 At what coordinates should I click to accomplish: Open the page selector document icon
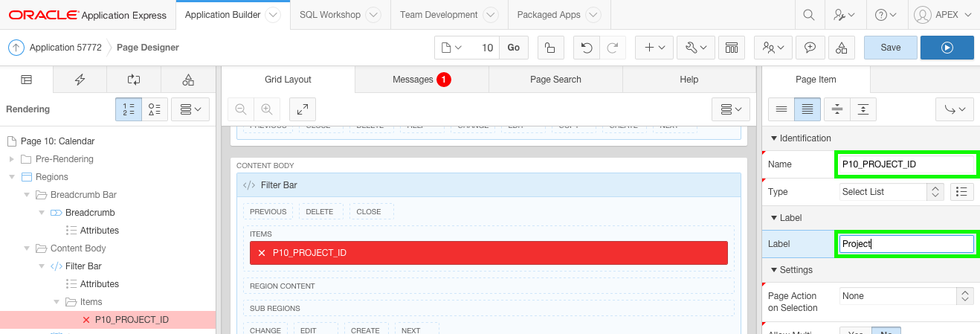pyautogui.click(x=451, y=48)
